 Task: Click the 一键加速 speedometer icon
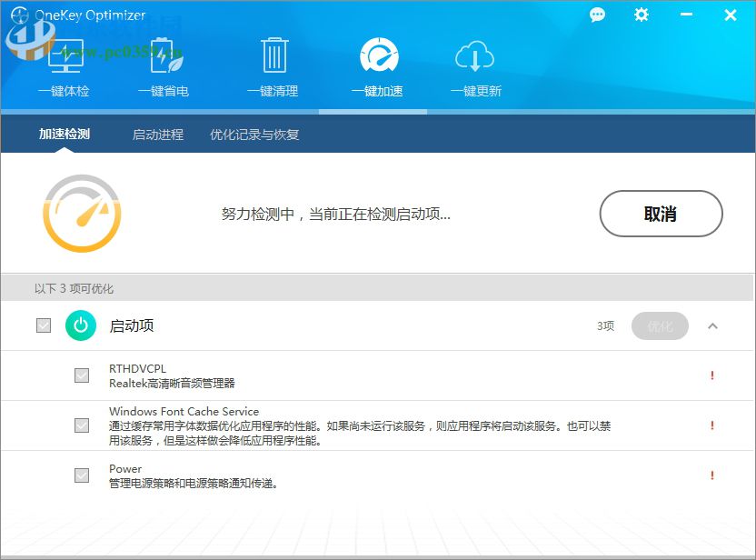pos(378,56)
